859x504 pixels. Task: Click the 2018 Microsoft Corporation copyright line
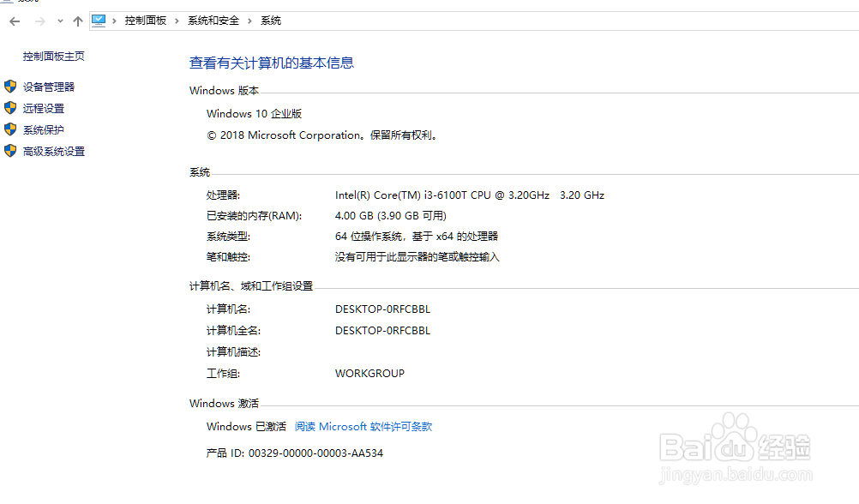[322, 135]
